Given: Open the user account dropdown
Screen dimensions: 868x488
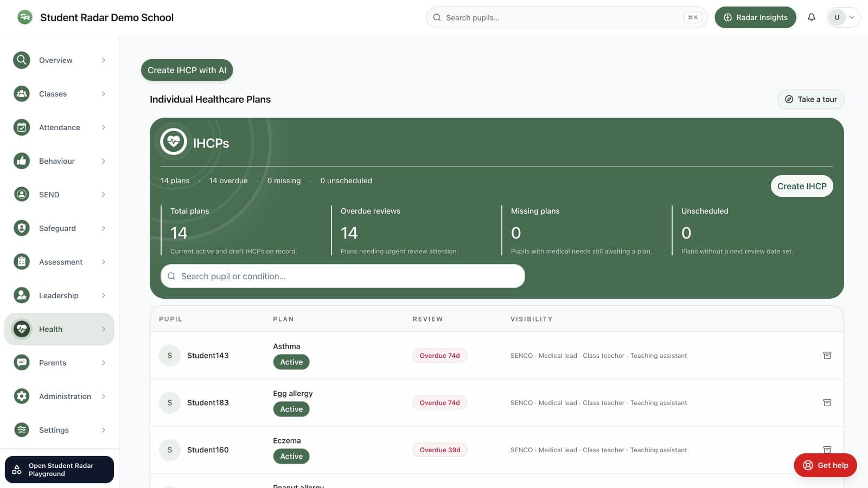Looking at the screenshot, I should (843, 17).
